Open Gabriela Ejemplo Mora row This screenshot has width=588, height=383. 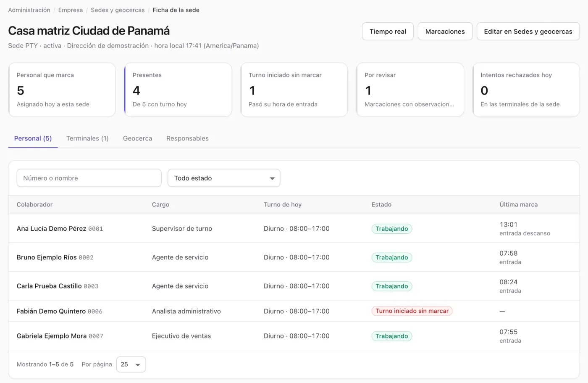[294, 336]
